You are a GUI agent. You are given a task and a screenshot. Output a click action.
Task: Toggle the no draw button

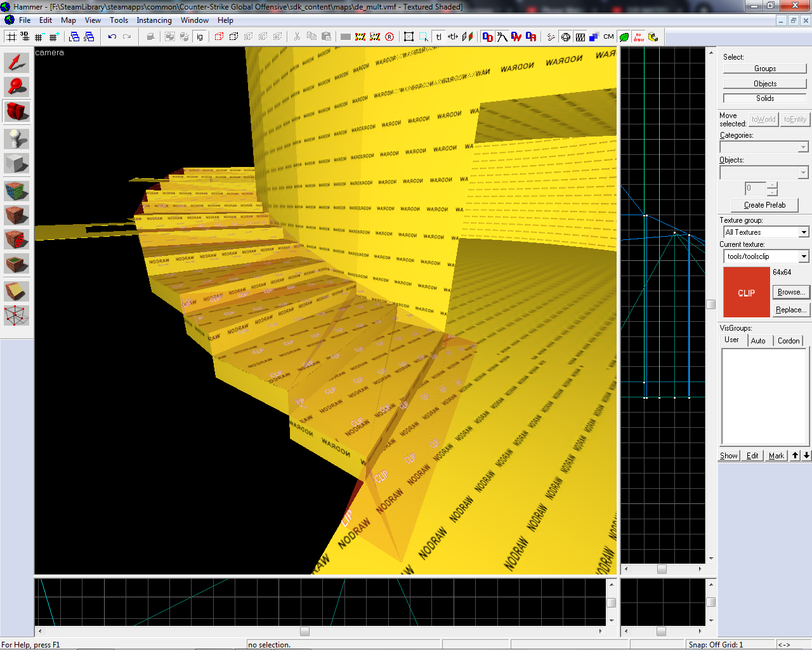coord(639,37)
